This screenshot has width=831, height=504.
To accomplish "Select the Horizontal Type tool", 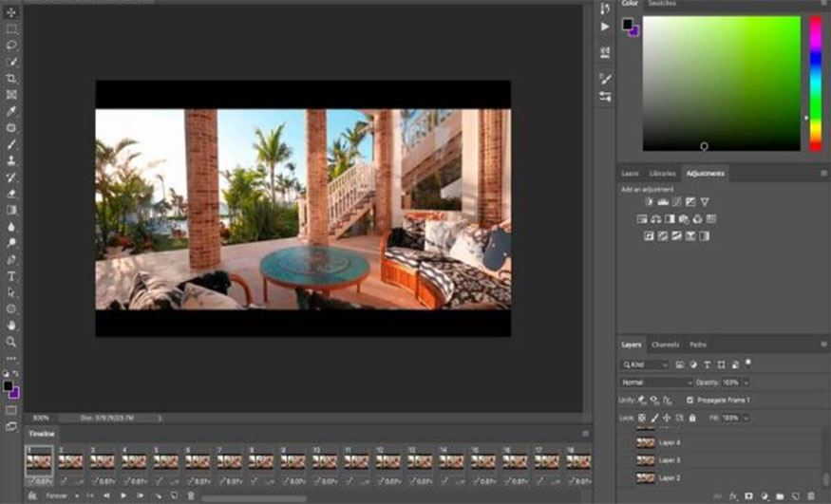I will tap(11, 275).
